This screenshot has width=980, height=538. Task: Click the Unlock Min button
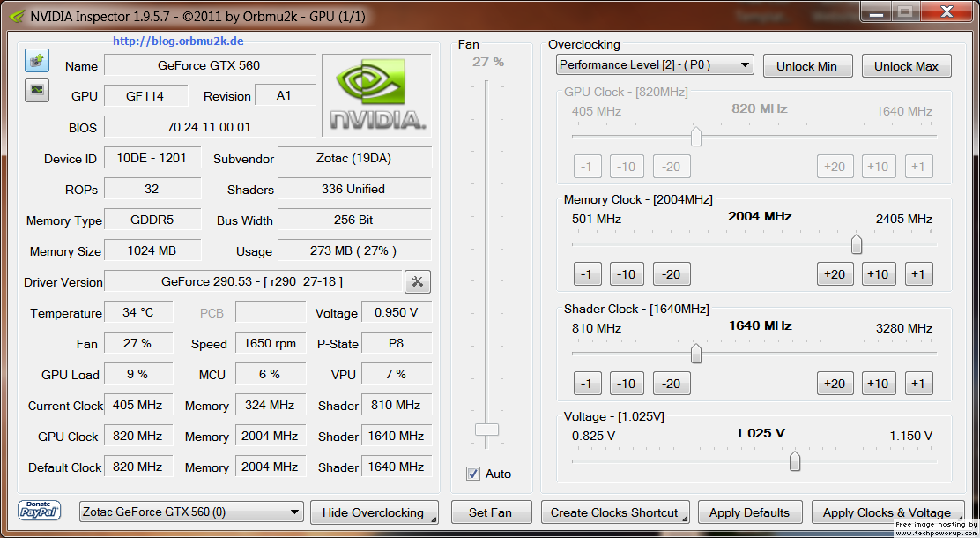coord(807,66)
